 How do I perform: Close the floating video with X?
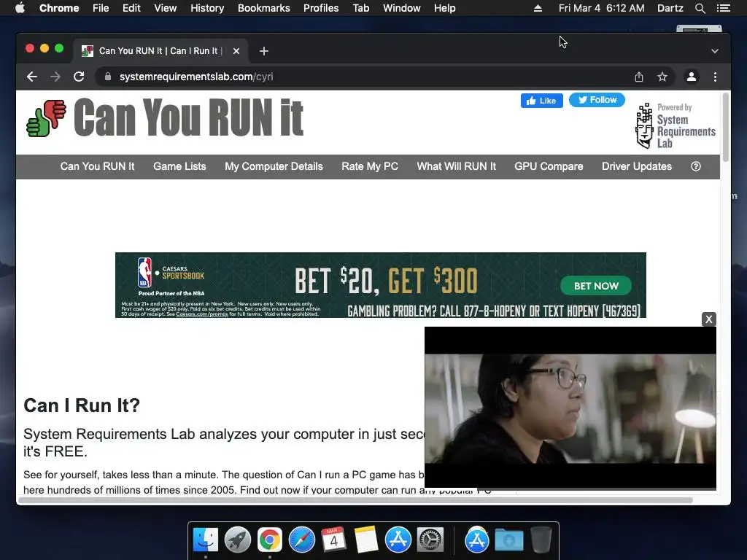click(709, 319)
